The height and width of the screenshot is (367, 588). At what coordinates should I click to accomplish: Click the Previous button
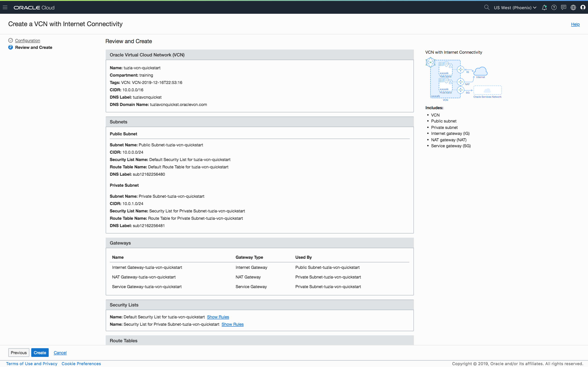[x=19, y=353]
